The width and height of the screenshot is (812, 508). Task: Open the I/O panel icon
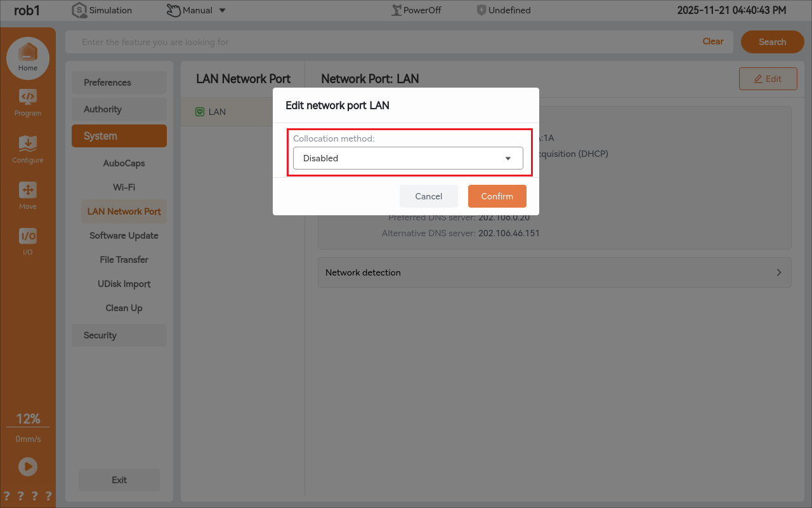[27, 236]
